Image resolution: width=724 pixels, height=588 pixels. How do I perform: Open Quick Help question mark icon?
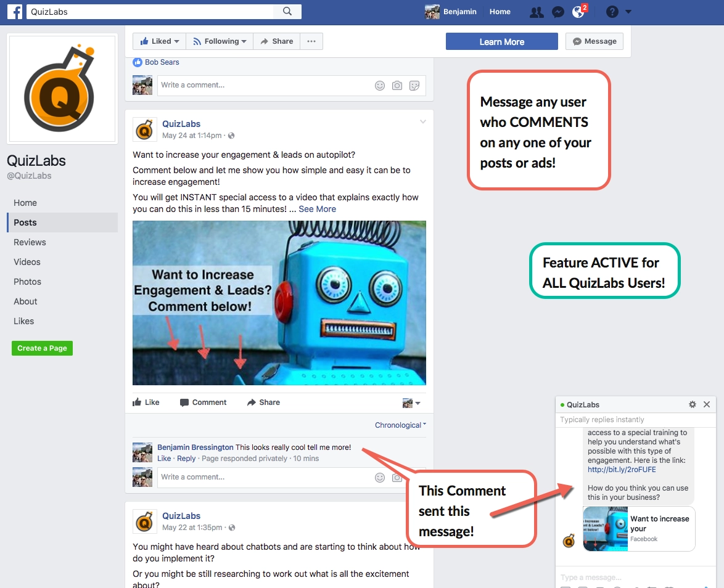pos(612,12)
